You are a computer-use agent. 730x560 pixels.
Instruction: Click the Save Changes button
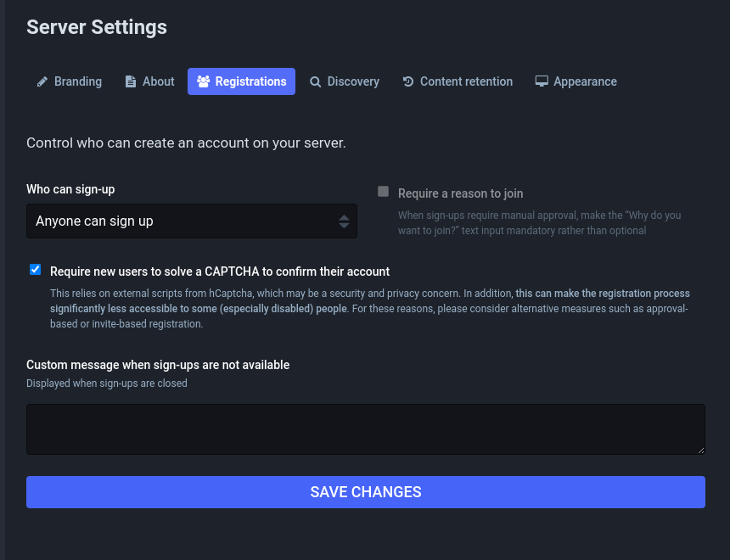point(366,492)
